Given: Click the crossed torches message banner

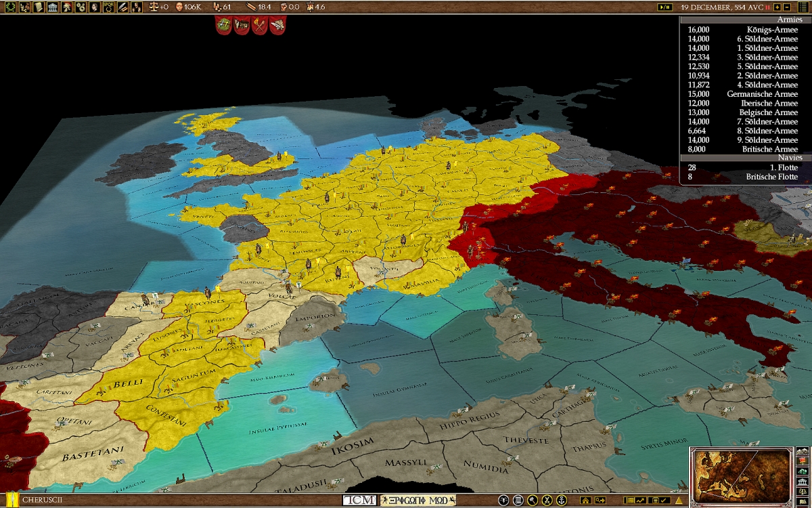Looking at the screenshot, I should (x=259, y=24).
